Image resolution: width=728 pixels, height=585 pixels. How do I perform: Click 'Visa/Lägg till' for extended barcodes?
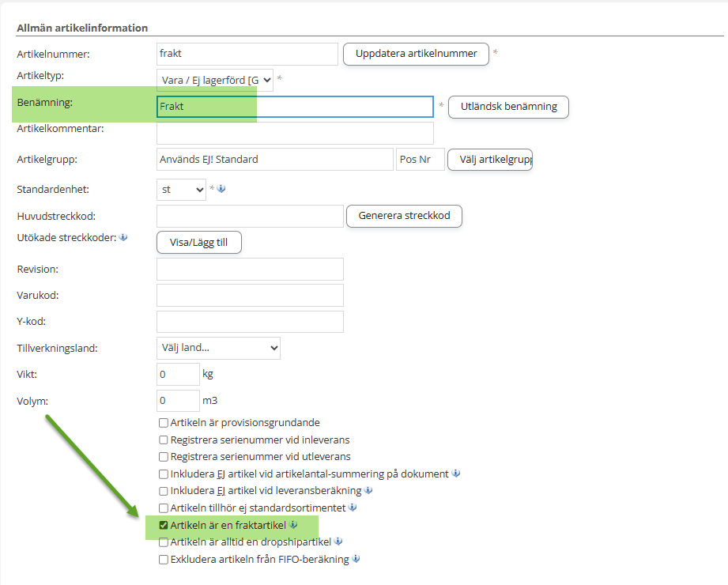click(198, 243)
